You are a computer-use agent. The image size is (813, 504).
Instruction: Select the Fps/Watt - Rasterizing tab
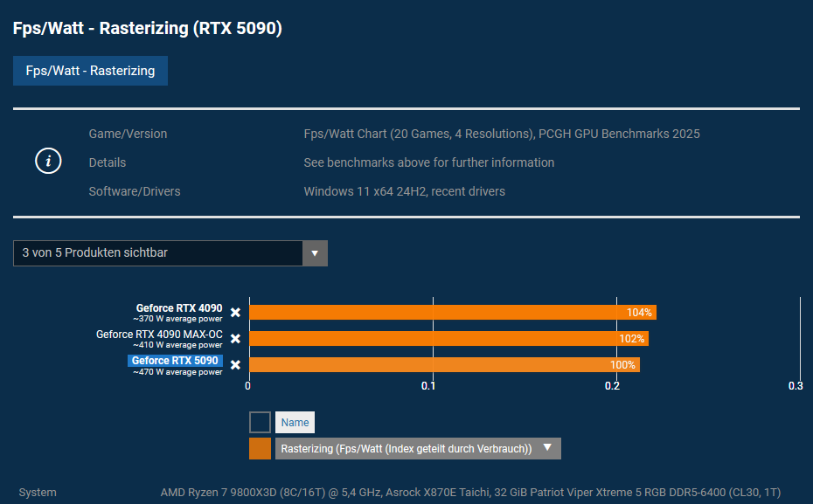(x=90, y=71)
